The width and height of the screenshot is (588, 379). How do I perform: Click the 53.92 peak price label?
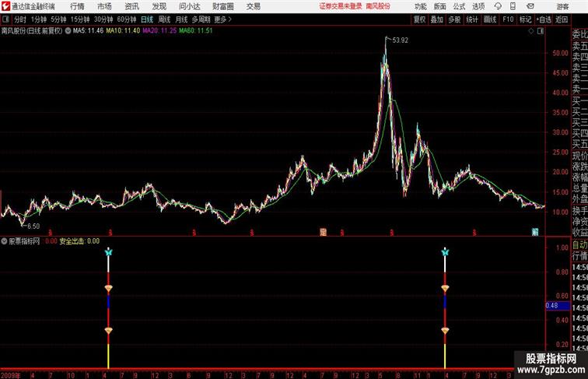coord(400,40)
